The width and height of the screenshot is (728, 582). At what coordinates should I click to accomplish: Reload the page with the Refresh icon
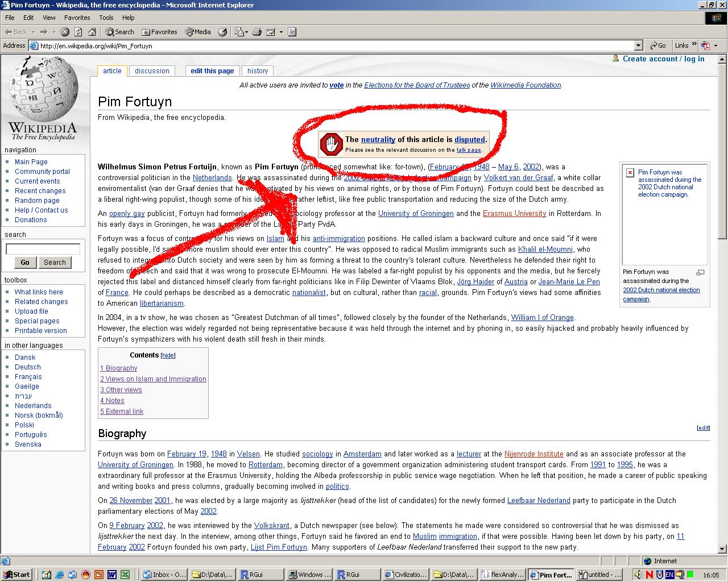coord(78,32)
